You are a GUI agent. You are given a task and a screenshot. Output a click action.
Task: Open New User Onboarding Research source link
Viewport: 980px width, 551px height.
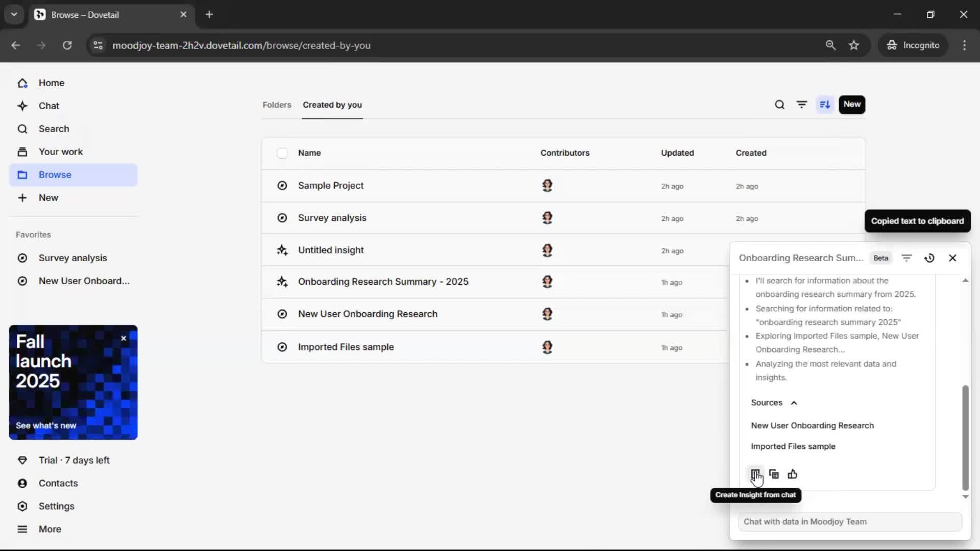click(x=812, y=425)
